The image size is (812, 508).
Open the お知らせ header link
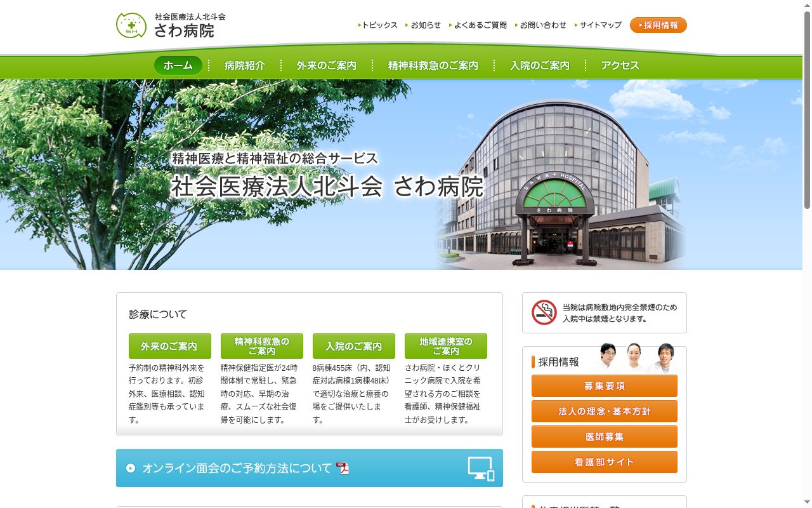[423, 25]
